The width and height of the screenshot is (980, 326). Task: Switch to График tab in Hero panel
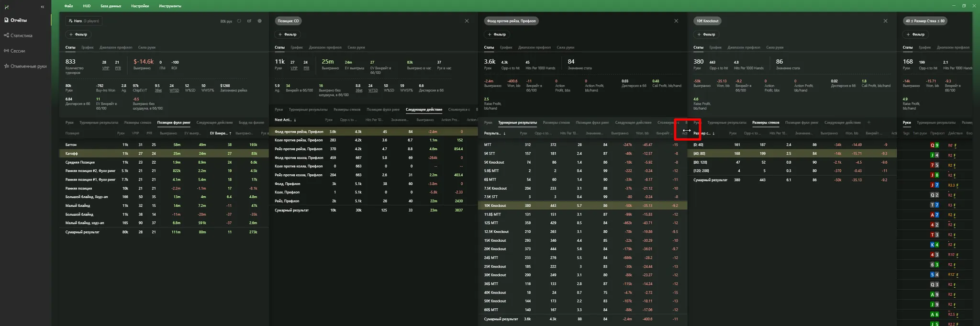click(87, 47)
